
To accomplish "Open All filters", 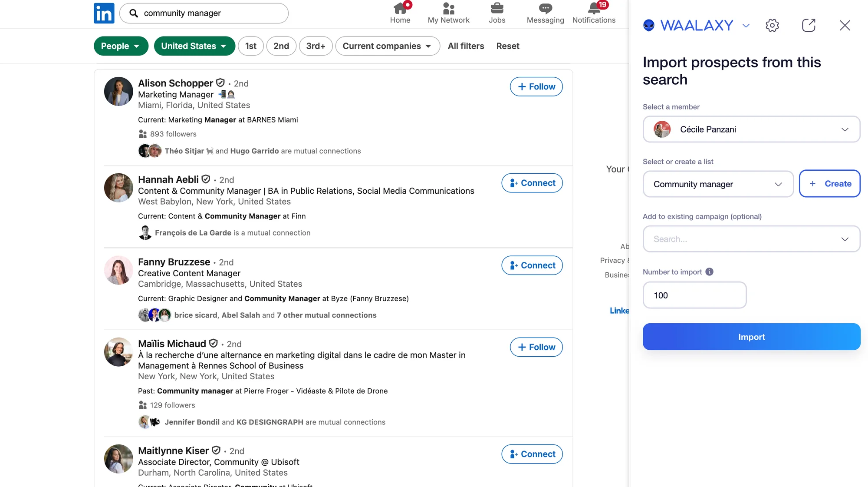I will point(466,46).
